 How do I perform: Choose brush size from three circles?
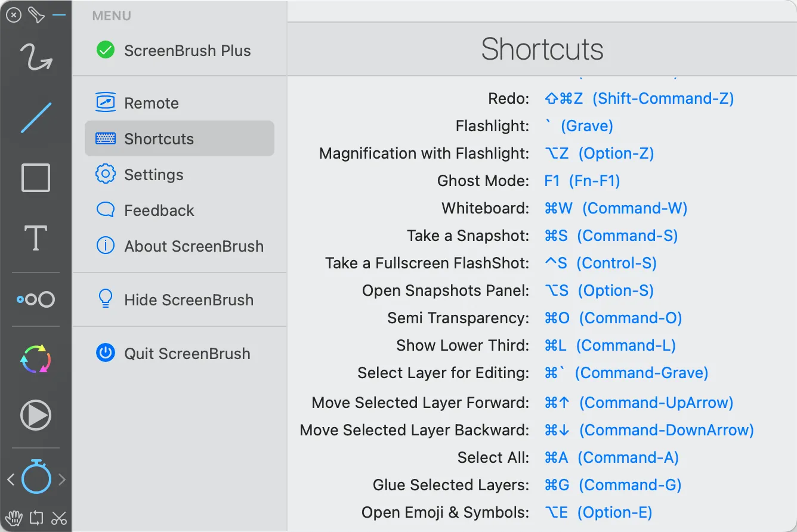click(x=36, y=299)
